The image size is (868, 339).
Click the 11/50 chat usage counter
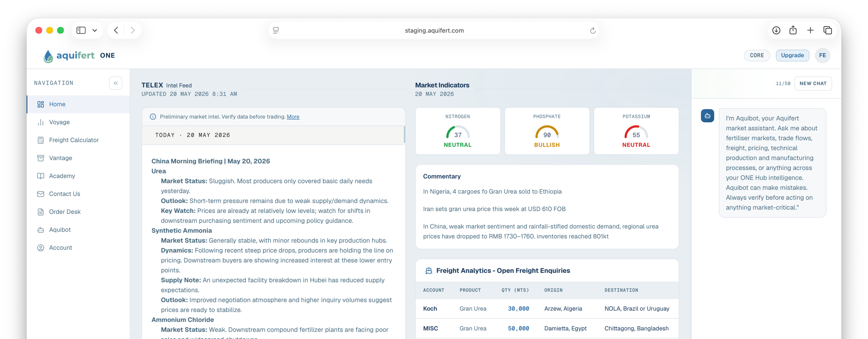(x=783, y=83)
